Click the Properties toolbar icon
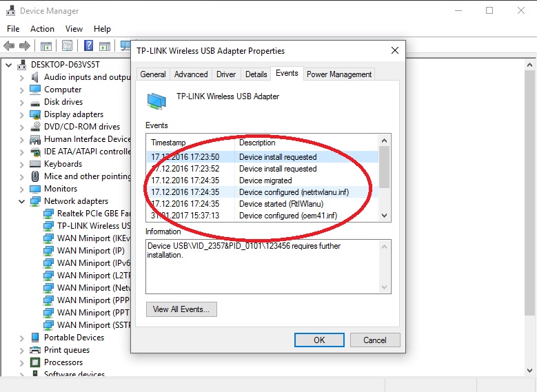Viewport: 537px width, 392px height. (67, 45)
